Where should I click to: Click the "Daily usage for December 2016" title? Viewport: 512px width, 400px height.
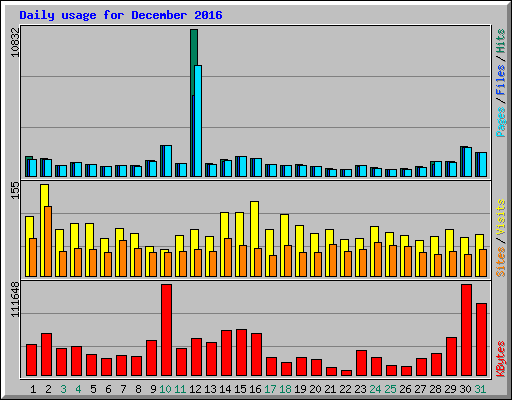(121, 15)
